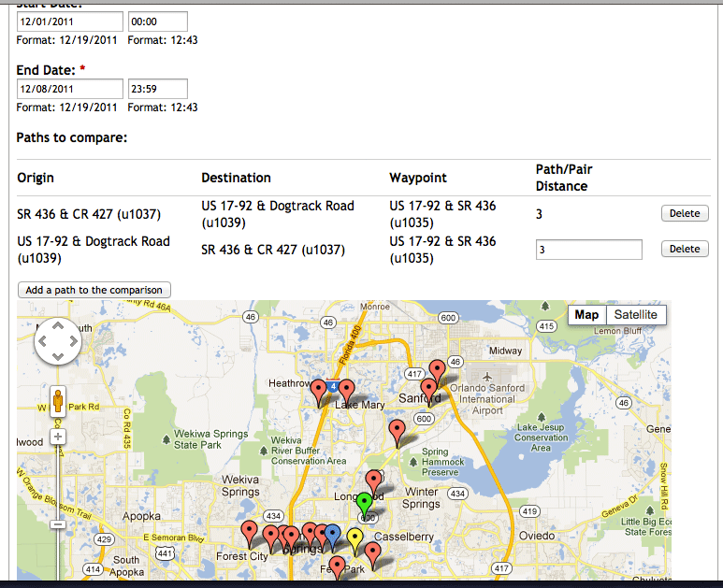This screenshot has height=588, width=723.
Task: Click the start date field 12/01/2011
Action: click(x=70, y=21)
